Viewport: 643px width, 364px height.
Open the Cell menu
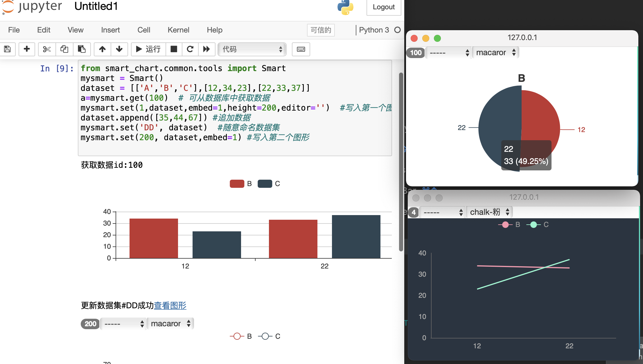(x=144, y=30)
